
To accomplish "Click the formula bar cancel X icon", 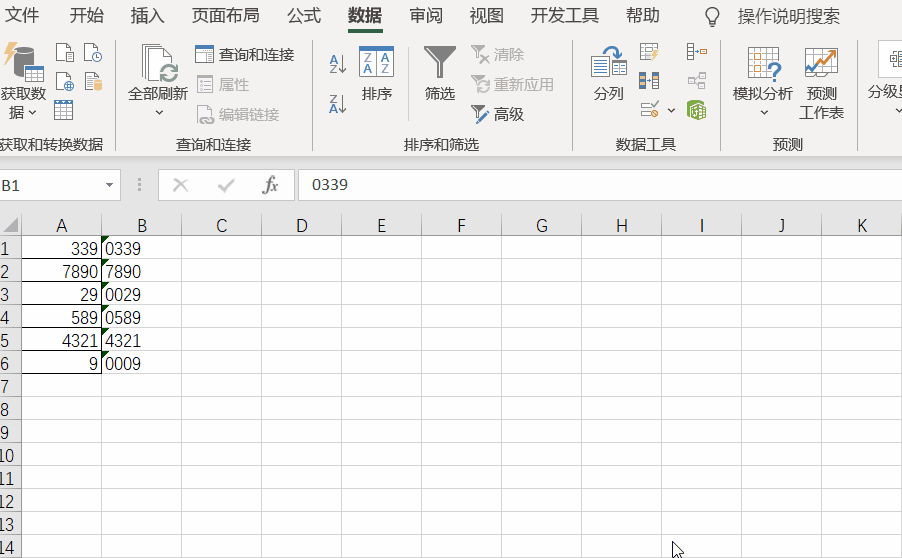I will point(181,185).
